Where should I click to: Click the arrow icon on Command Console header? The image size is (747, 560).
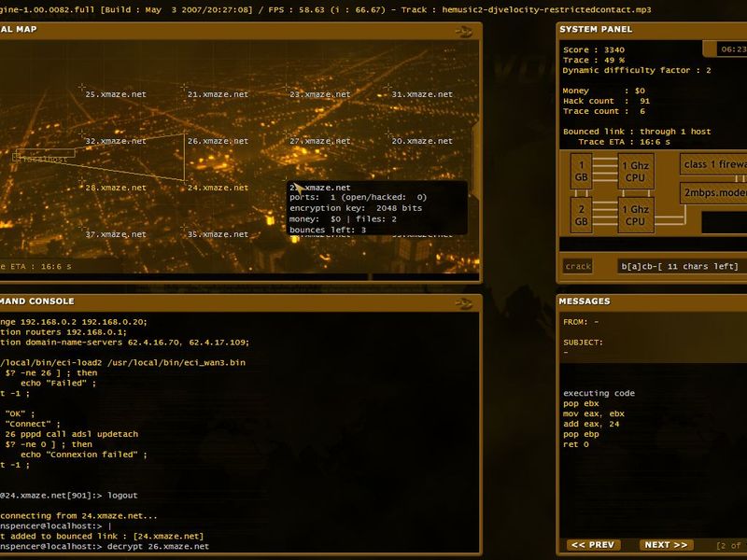click(463, 302)
